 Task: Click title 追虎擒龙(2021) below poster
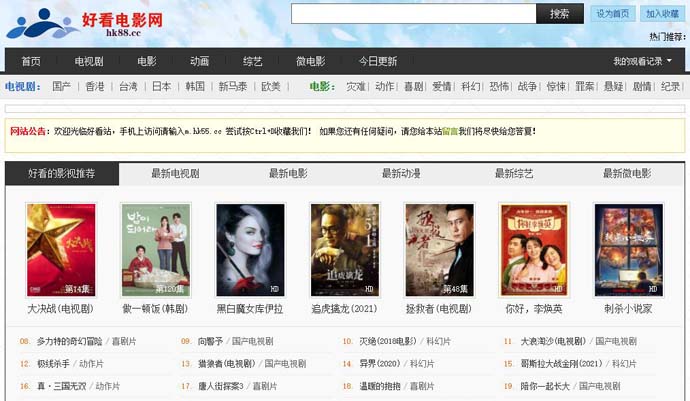pyautogui.click(x=345, y=309)
